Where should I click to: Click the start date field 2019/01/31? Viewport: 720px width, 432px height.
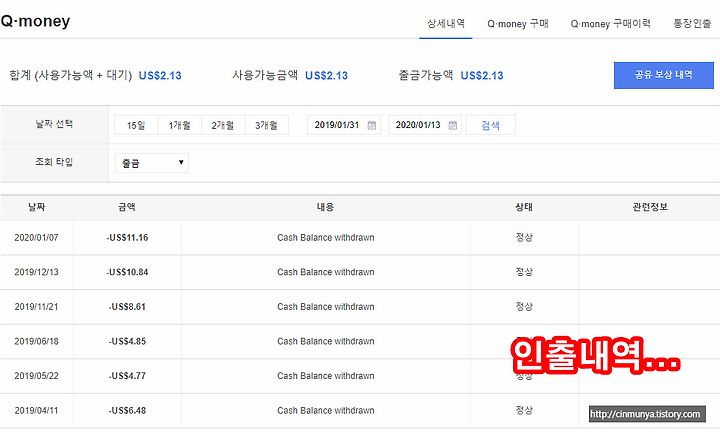tap(344, 125)
